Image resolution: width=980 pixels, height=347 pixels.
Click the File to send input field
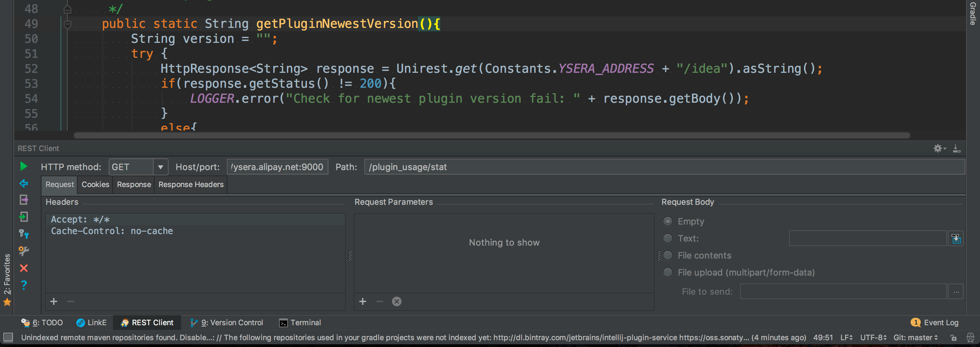coord(843,292)
